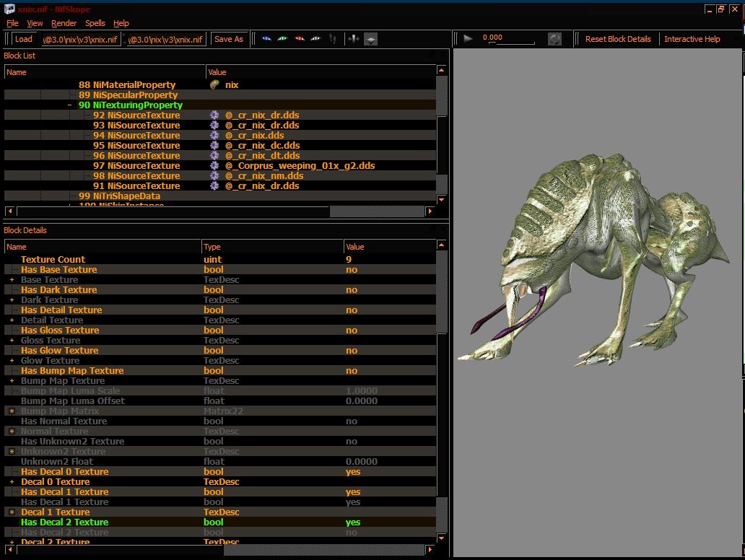Select the 97 NiSourceTexture row
The width and height of the screenshot is (745, 560).
[x=220, y=166]
